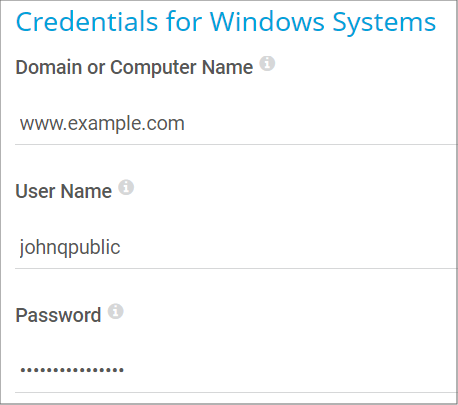Focus the Domain or Computer Name field
This screenshot has height=405, width=458.
click(x=236, y=124)
